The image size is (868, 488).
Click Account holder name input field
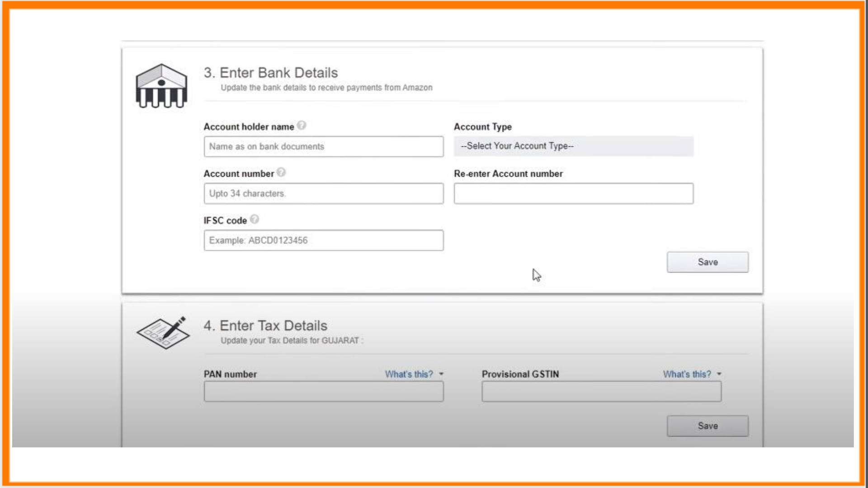pos(324,146)
